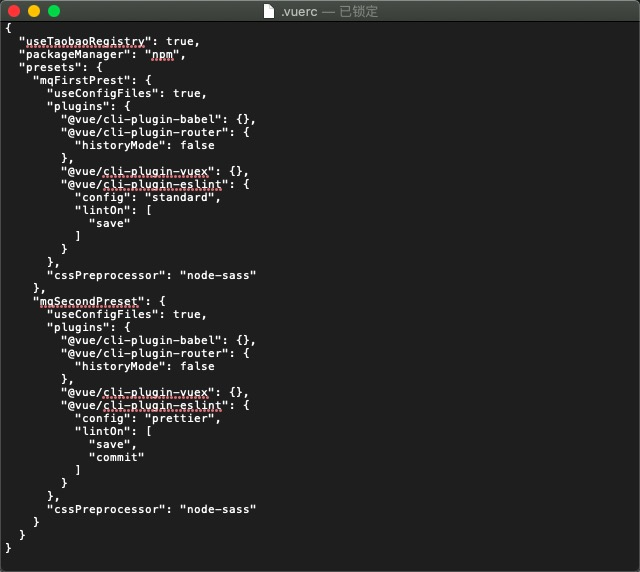640x572 pixels.
Task: Click the "commit" lintOn entry
Action: pyautogui.click(x=116, y=458)
